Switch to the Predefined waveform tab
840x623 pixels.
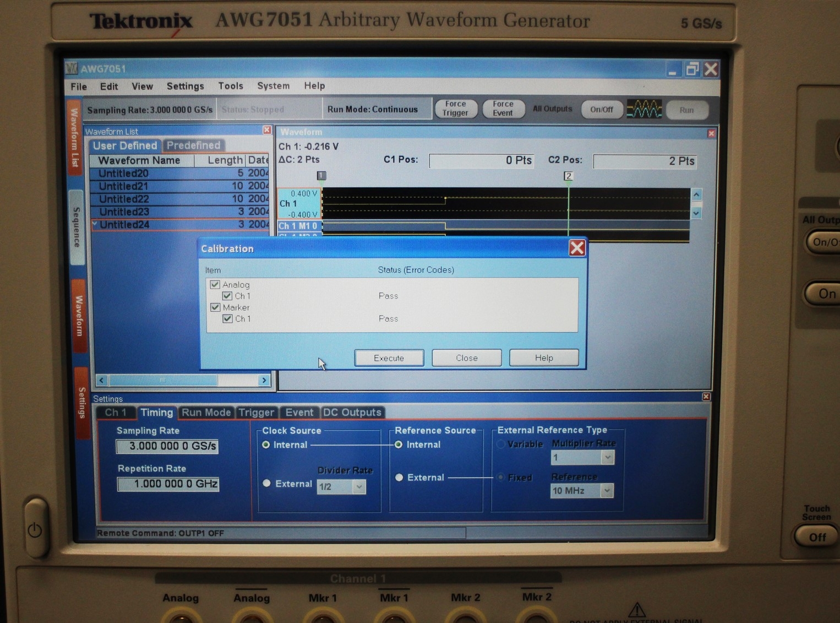pos(193,145)
